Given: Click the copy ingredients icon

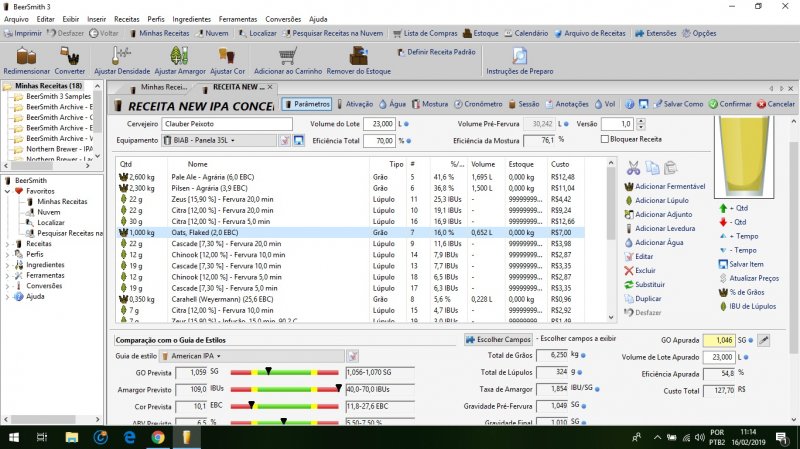Looking at the screenshot, I should [652, 167].
